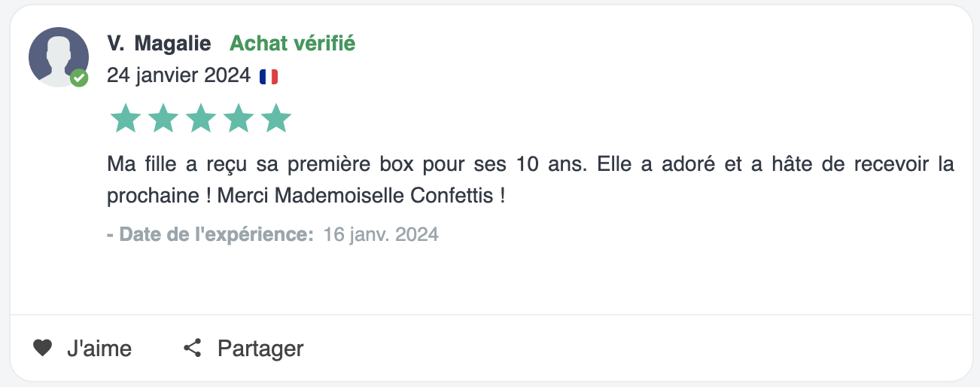
Task: Click the heart icon to like
Action: tap(42, 348)
